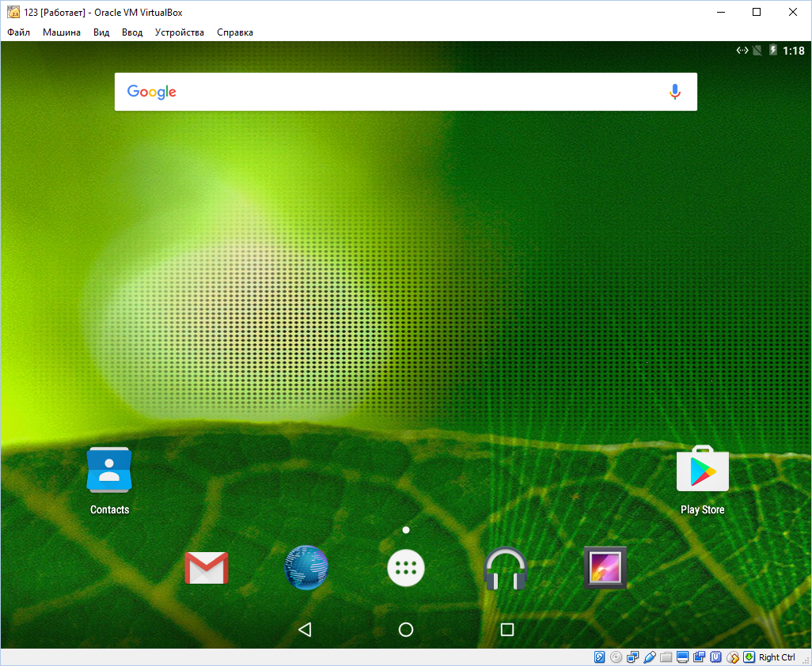Click the no SIM card status icon

(757, 50)
